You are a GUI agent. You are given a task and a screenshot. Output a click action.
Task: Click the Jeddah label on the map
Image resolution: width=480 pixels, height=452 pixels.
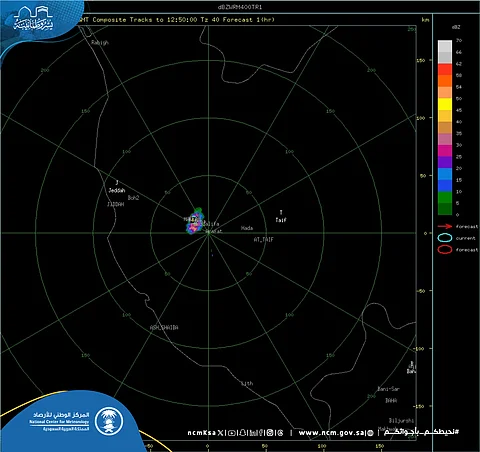[117, 190]
